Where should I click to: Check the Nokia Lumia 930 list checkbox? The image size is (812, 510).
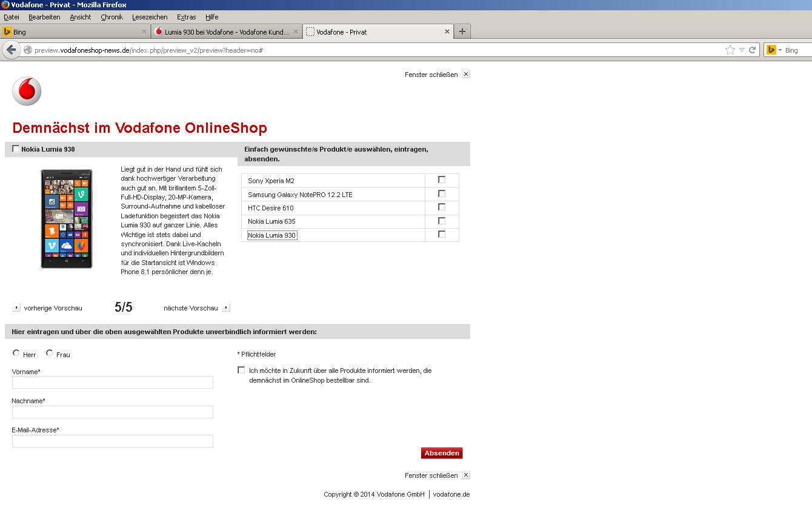(x=442, y=234)
